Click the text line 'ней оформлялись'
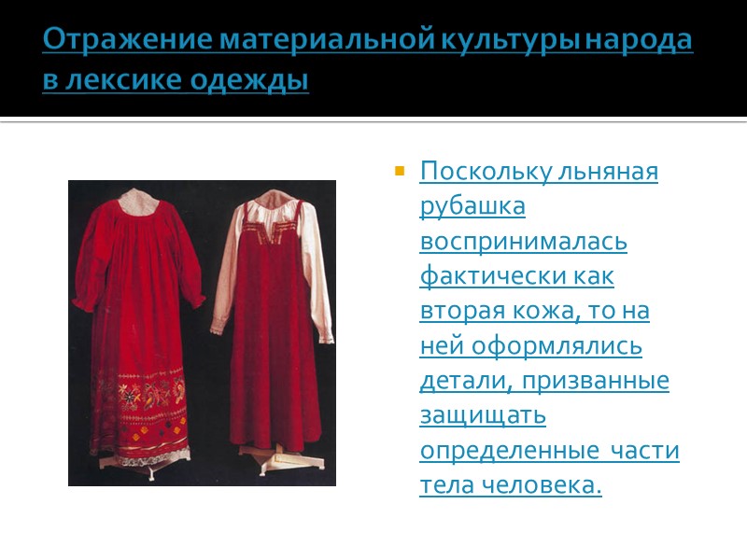Viewport: 747px width, 560px height. point(530,345)
